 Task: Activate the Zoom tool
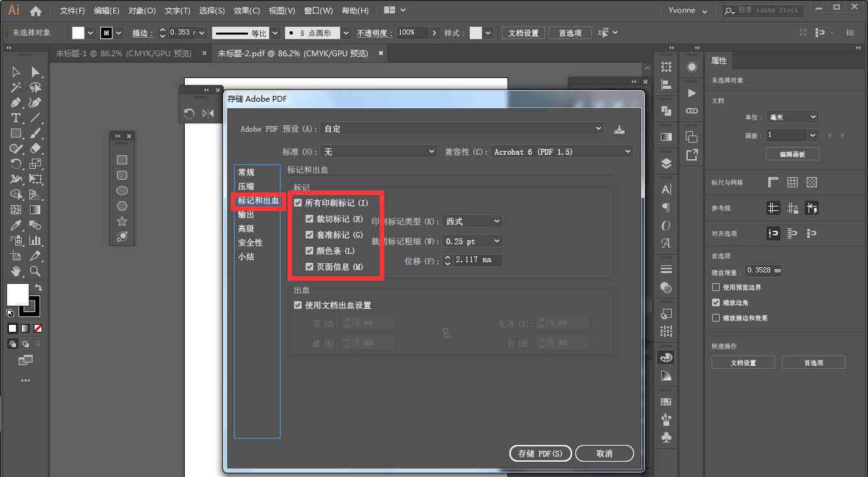pyautogui.click(x=36, y=271)
